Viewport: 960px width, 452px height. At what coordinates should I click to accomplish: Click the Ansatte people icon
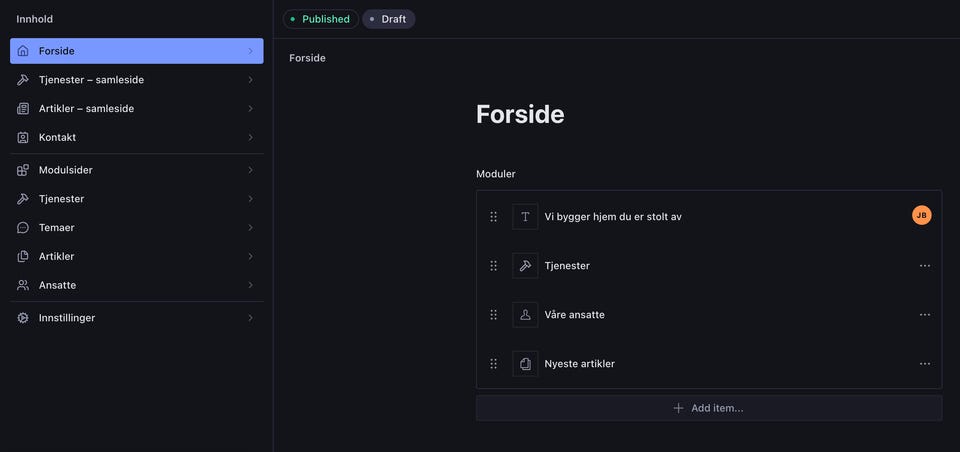coord(23,285)
